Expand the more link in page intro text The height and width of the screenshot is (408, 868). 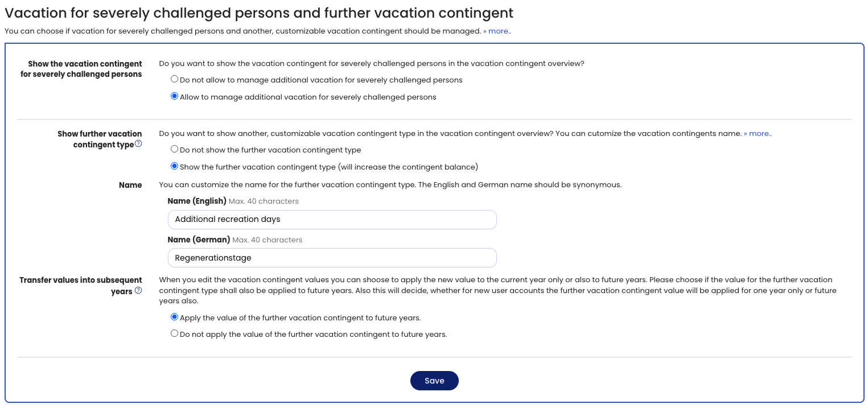coord(497,31)
